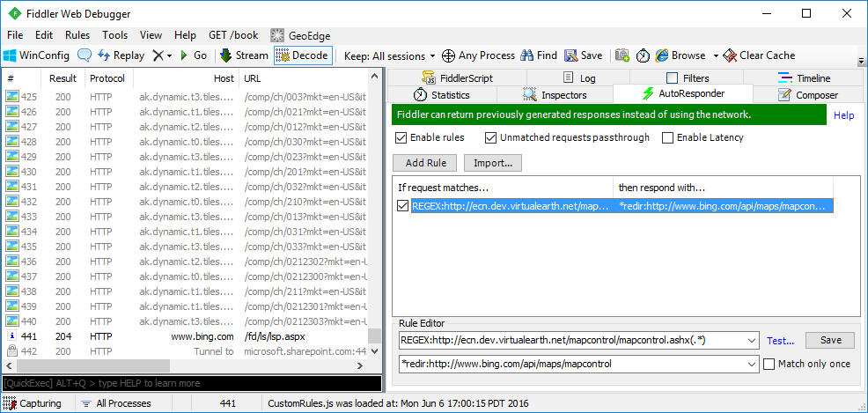Sort sessions by Host column header
This screenshot has height=413, width=868.
tap(186, 78)
